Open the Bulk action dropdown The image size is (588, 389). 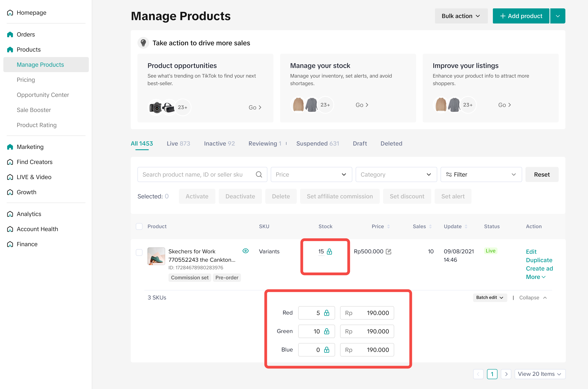[x=461, y=16]
